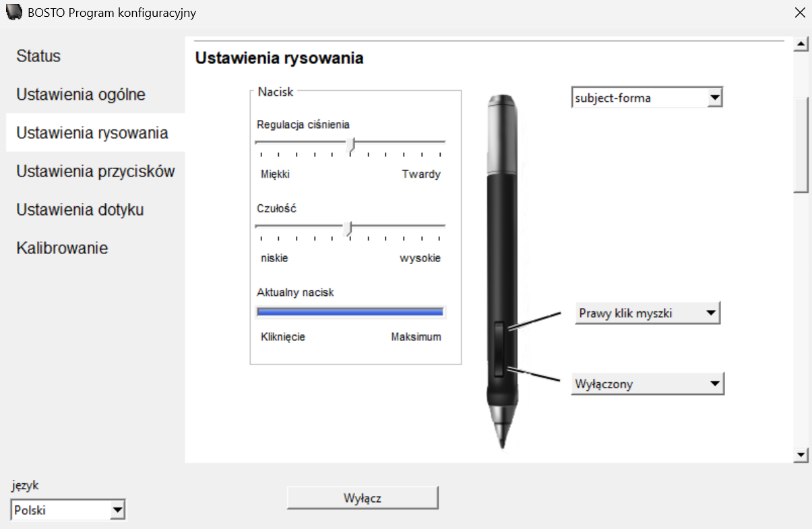Click the Czułość slider handle
The height and width of the screenshot is (529, 812).
[x=348, y=228]
